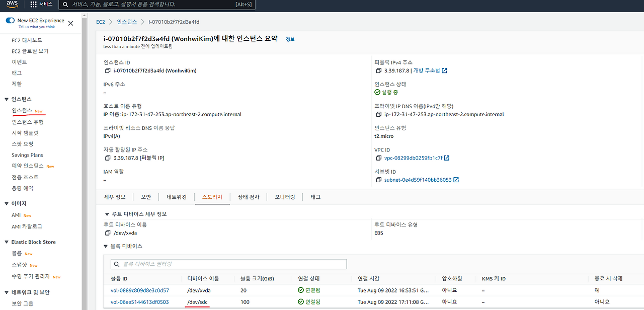Viewport: 644px width, 310px height.
Task: Switch to the 태그 tab
Action: coord(315,197)
